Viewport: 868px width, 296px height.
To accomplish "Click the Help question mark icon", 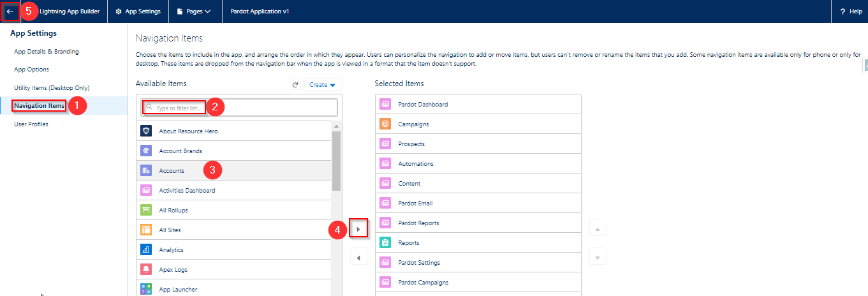I will [x=842, y=11].
